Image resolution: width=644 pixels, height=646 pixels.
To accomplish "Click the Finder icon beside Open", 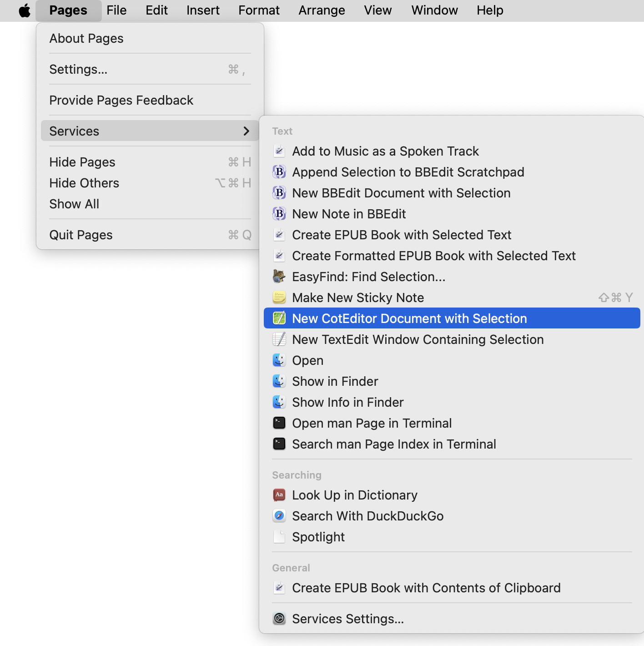I will [279, 360].
